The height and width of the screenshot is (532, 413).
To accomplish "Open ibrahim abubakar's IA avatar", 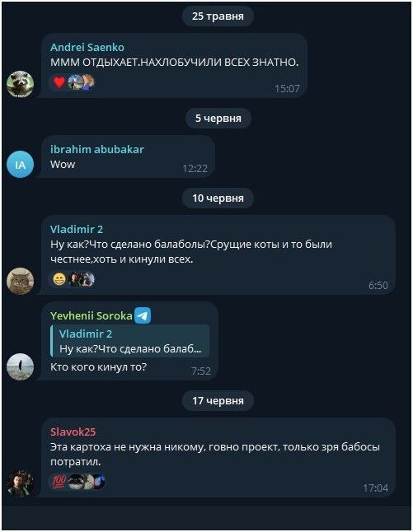I will pyautogui.click(x=20, y=165).
